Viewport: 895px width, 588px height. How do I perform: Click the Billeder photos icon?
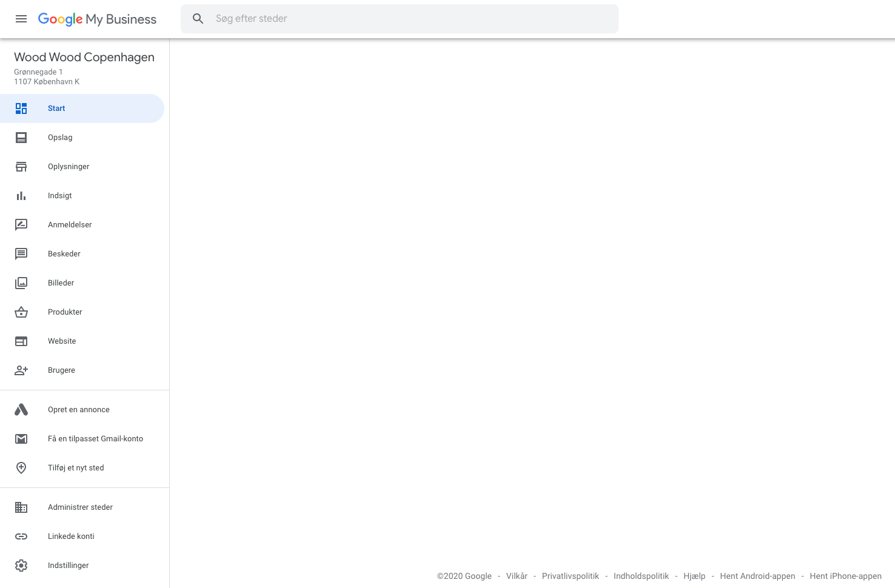click(x=21, y=283)
